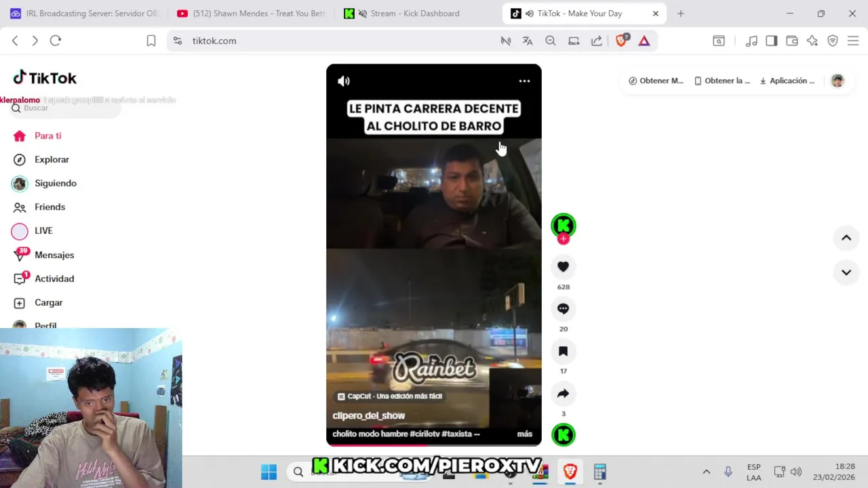868x488 pixels.
Task: Mute the TikTok video sound
Action: coord(344,81)
